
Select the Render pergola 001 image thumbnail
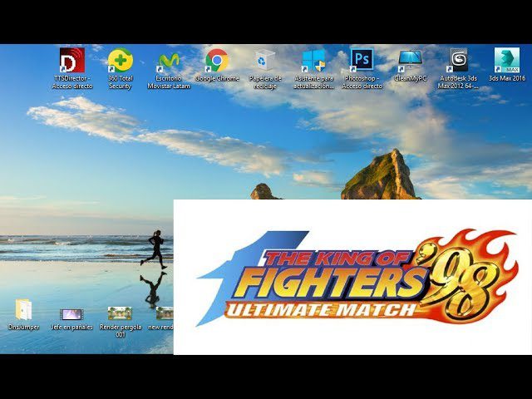[x=120, y=313]
